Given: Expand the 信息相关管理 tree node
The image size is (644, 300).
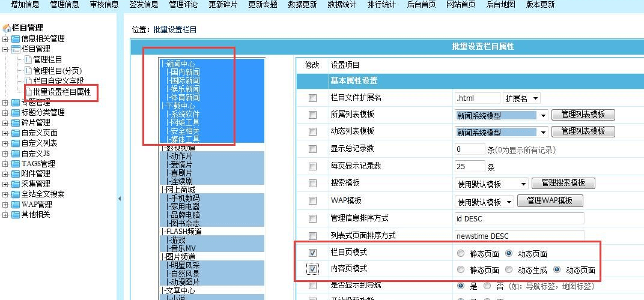Looking at the screenshot, I should pos(5,39).
